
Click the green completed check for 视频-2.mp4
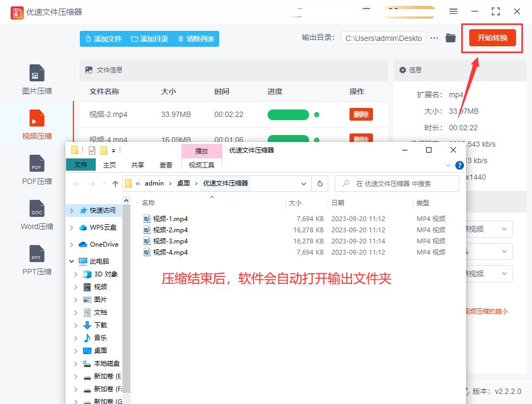317,115
